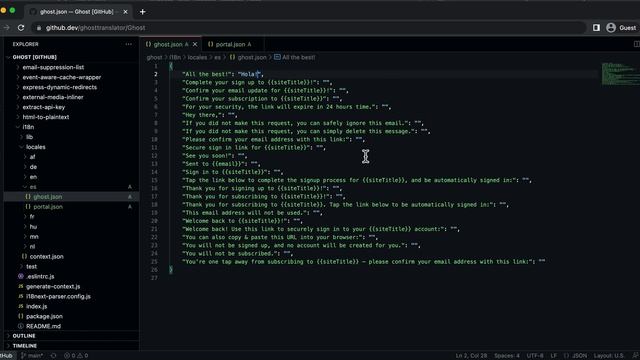Open portal.json in the explorer tree
This screenshot has height=360, width=640.
[48, 207]
